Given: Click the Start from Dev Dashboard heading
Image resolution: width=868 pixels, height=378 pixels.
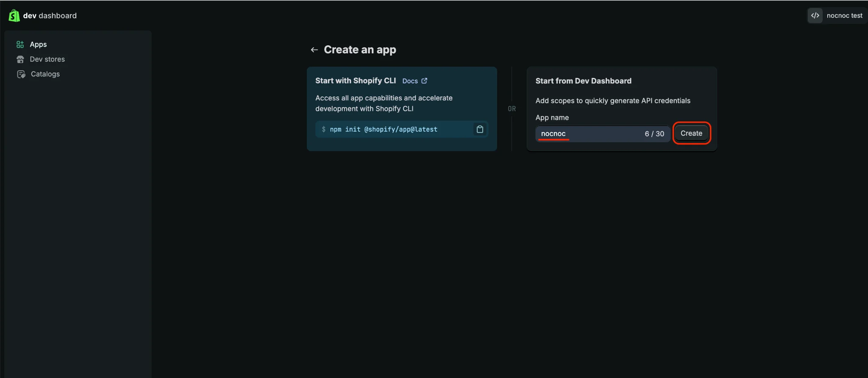Looking at the screenshot, I should pyautogui.click(x=583, y=81).
